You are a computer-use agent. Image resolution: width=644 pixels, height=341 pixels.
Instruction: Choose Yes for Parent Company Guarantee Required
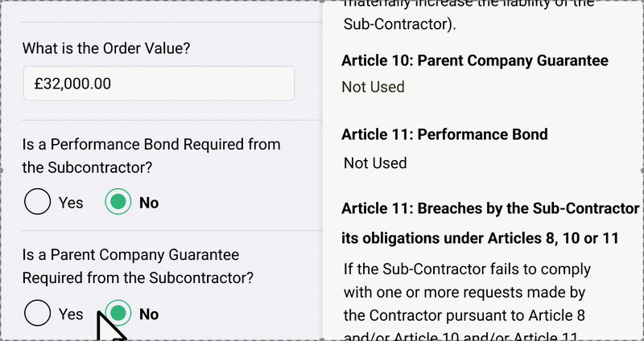[38, 314]
